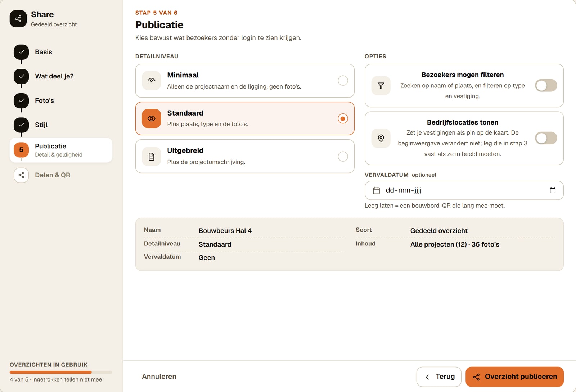Click the Overzichten in gebruik progress bar
Image resolution: width=576 pixels, height=392 pixels.
tap(61, 372)
